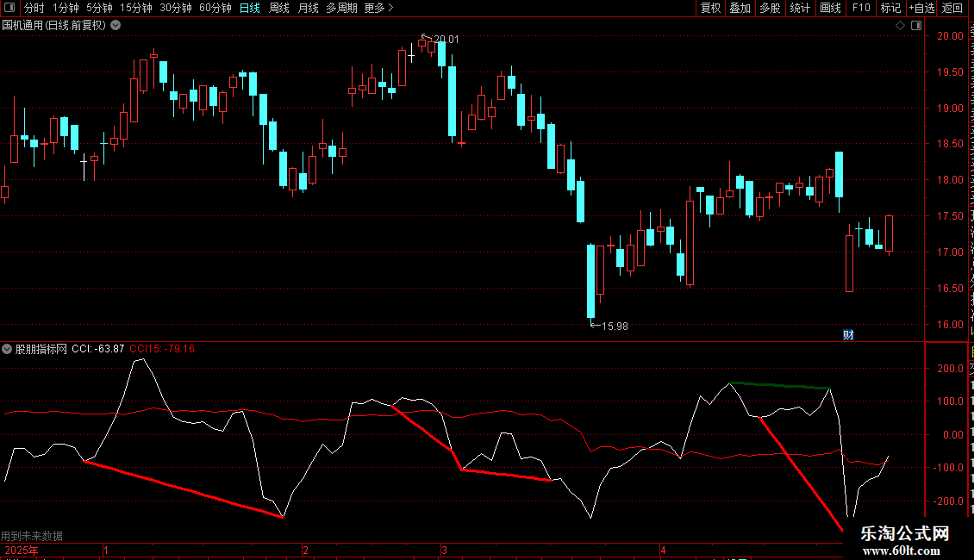The image size is (974, 560).
Task: Select the 5分钟 period tab
Action: click(x=99, y=8)
